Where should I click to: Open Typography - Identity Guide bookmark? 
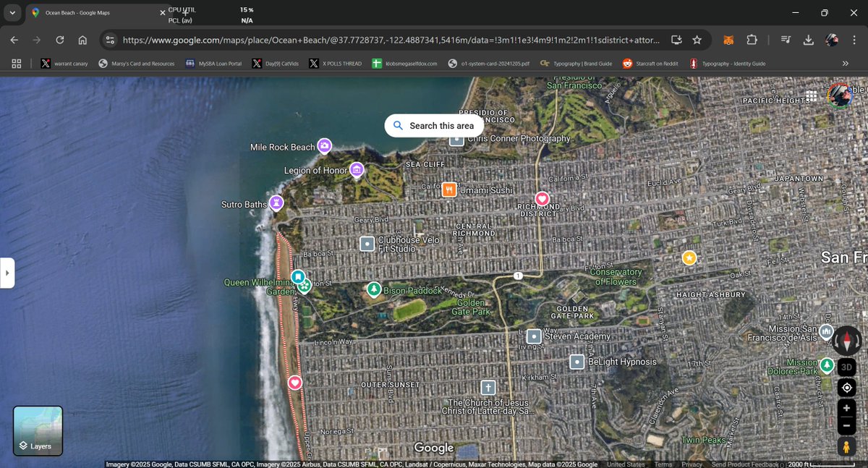(x=728, y=64)
